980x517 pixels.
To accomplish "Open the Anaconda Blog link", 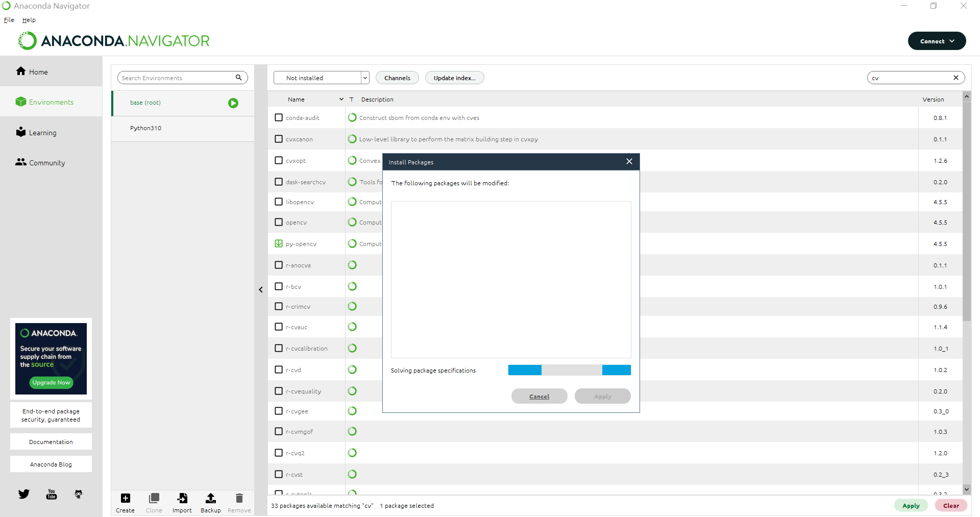I will 51,464.
